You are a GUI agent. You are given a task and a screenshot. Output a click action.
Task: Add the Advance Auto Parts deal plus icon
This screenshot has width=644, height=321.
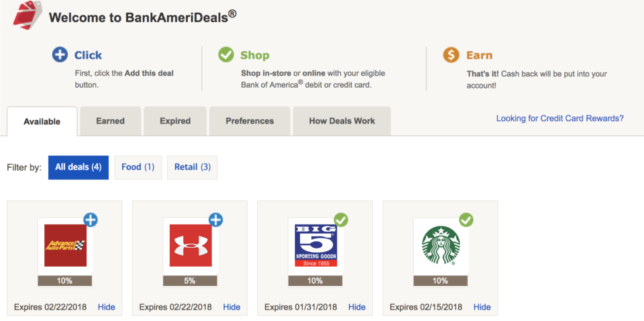pyautogui.click(x=91, y=220)
